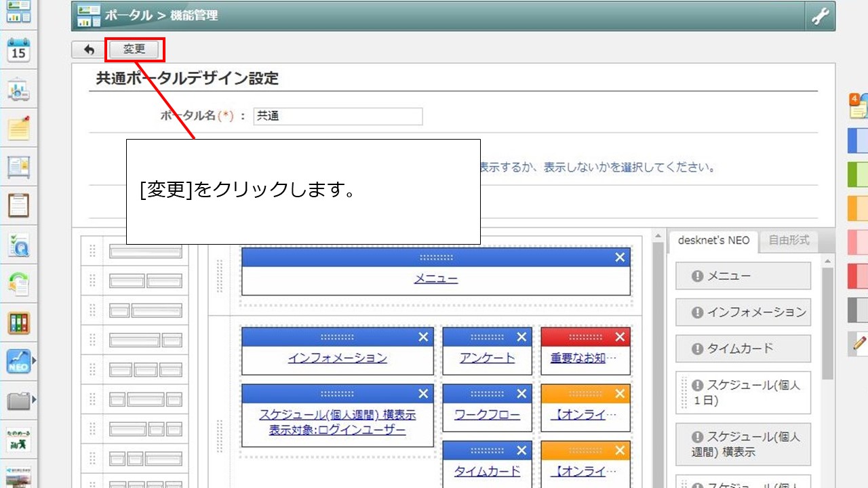Select the search magnifier icon in sidebar
The image size is (868, 488).
(x=18, y=245)
